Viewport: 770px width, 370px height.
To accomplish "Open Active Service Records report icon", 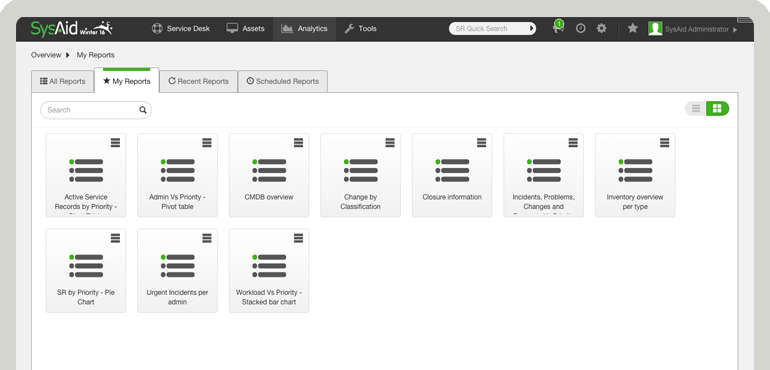I will (x=86, y=171).
